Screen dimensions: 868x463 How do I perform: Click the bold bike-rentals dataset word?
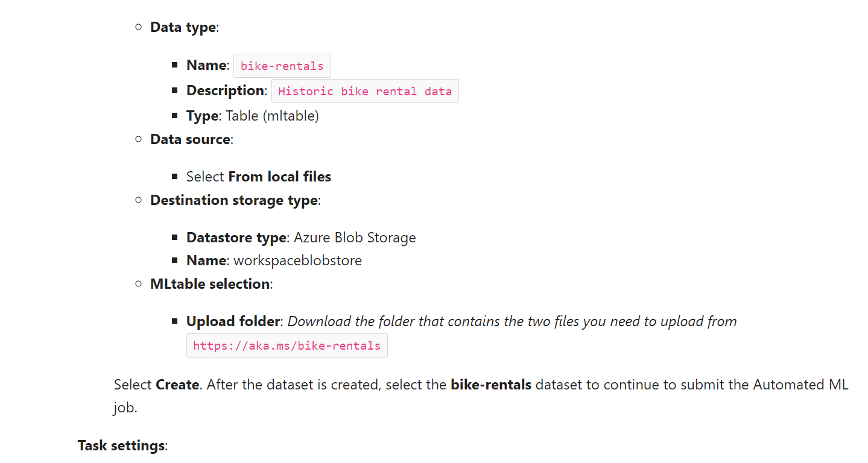pos(491,385)
